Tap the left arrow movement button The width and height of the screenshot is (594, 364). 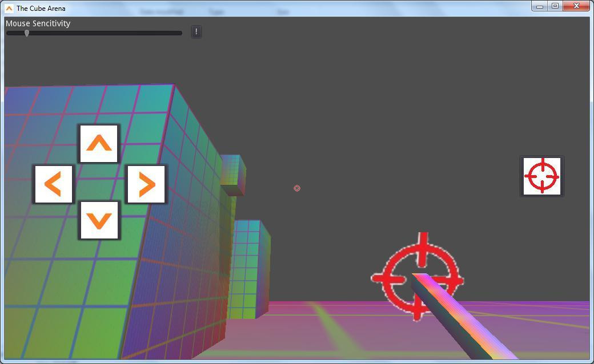[x=54, y=184]
